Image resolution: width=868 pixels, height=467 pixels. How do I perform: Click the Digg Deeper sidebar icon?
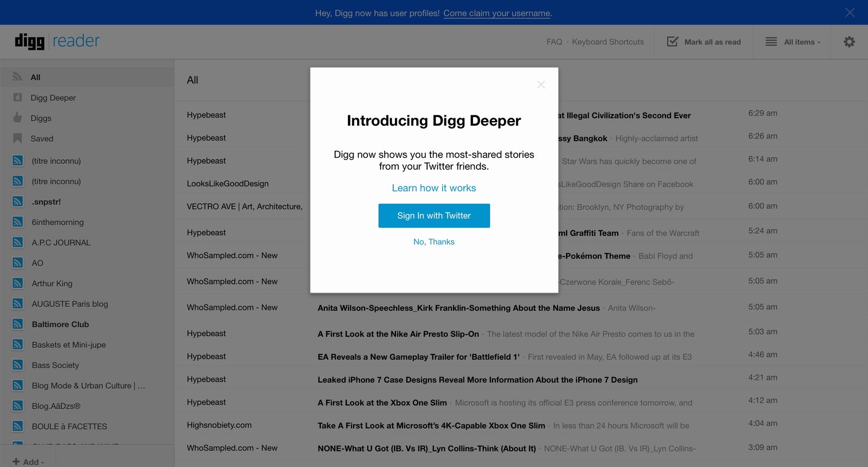tap(18, 98)
